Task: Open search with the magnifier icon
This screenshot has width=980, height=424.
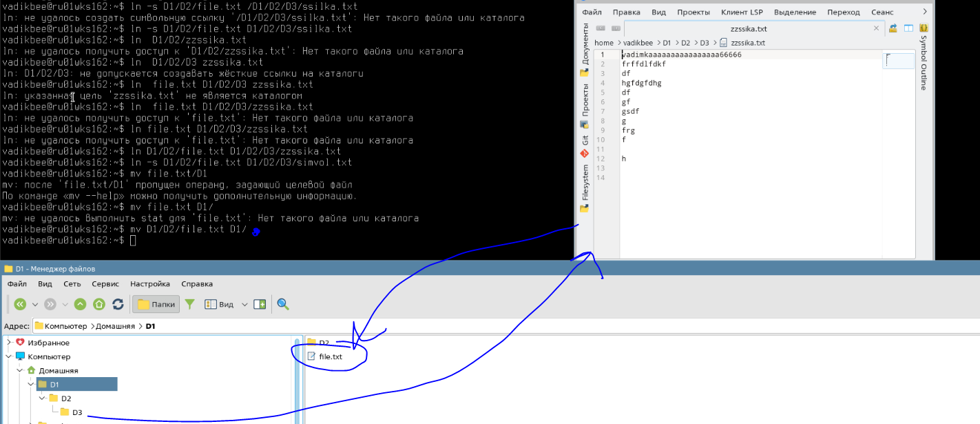Action: (x=282, y=304)
